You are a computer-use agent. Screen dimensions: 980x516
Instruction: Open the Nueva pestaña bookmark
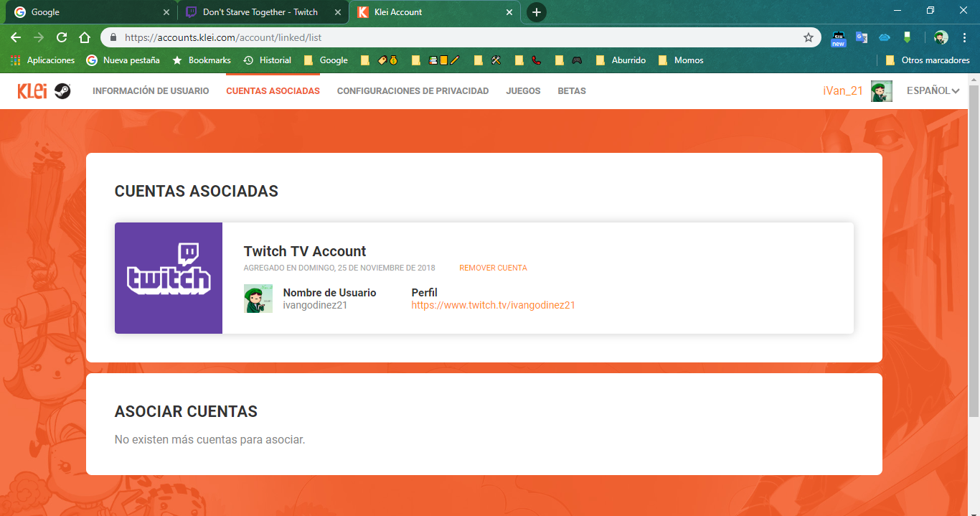tap(123, 60)
